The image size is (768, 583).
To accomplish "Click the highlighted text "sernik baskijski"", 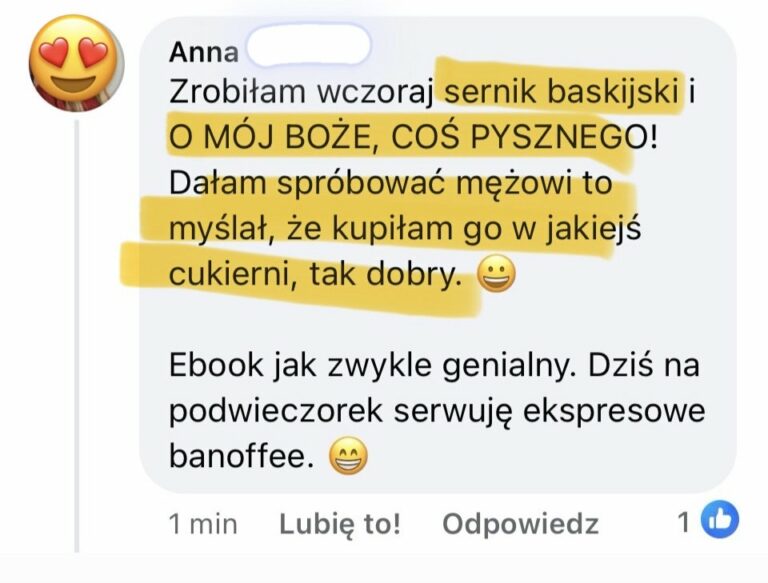I will (x=562, y=92).
